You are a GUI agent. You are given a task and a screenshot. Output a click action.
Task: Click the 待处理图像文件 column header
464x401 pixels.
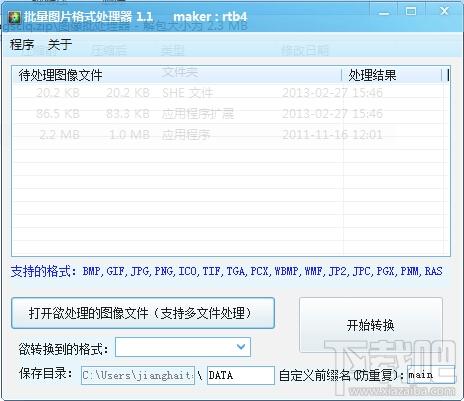[176, 75]
